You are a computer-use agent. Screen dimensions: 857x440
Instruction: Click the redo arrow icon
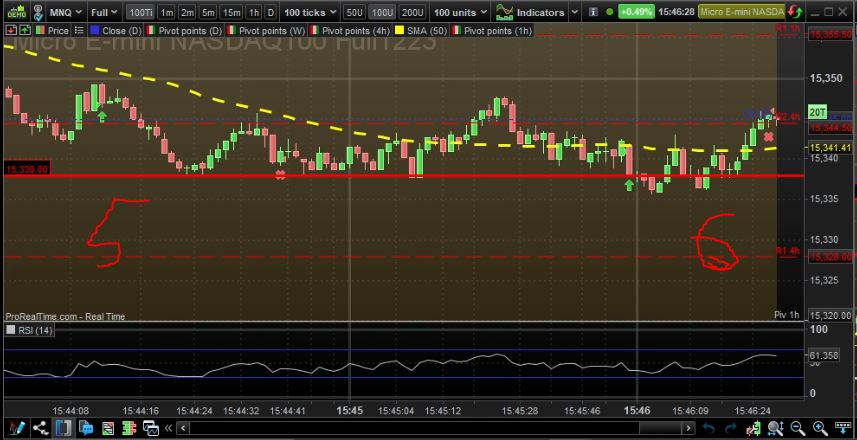pyautogui.click(x=731, y=428)
